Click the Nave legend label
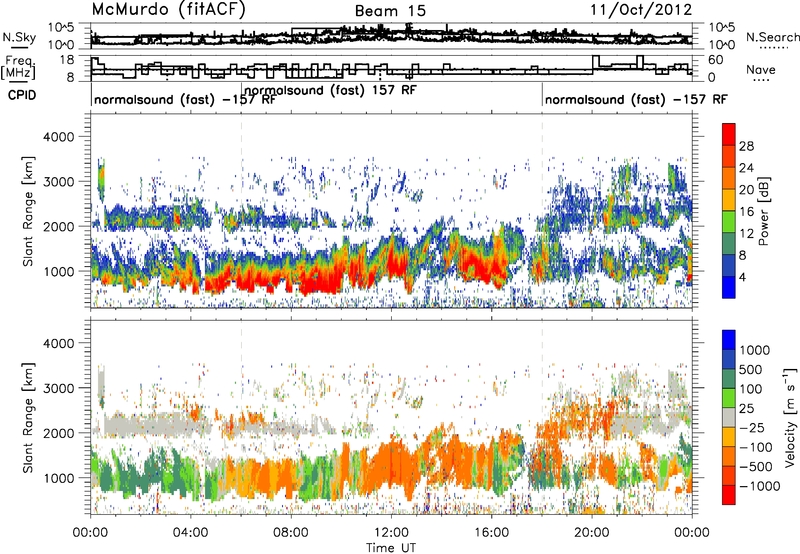 click(761, 69)
